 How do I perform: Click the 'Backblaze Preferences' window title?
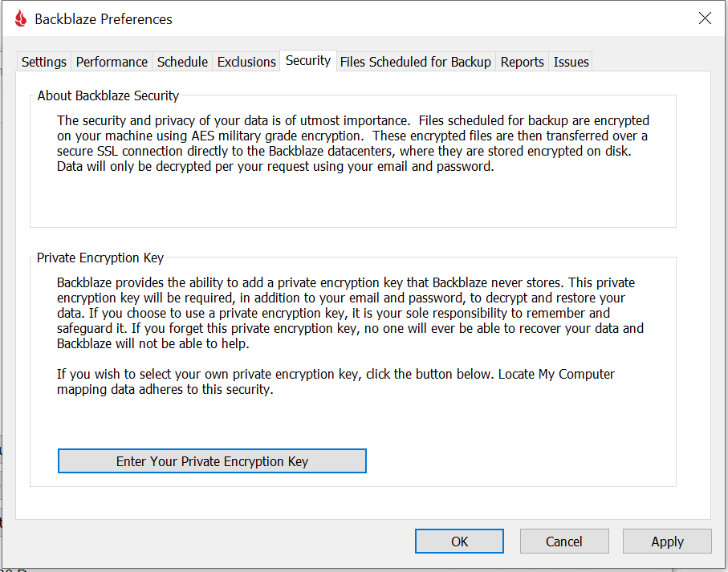click(104, 19)
